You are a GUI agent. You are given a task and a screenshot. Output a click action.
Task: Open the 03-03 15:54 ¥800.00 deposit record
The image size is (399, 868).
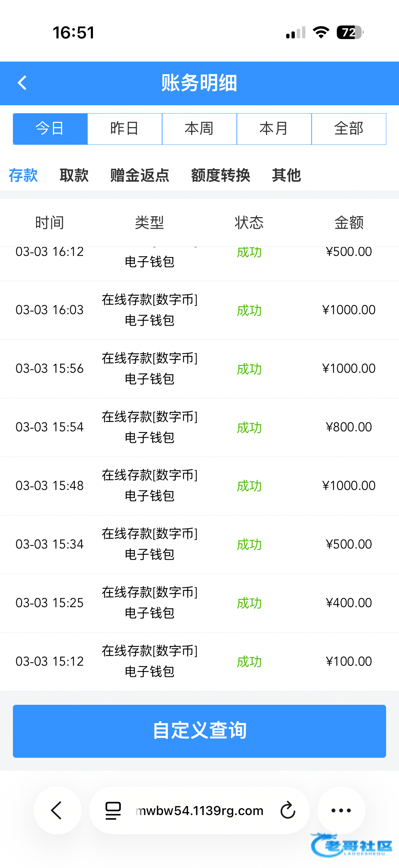[x=199, y=427]
